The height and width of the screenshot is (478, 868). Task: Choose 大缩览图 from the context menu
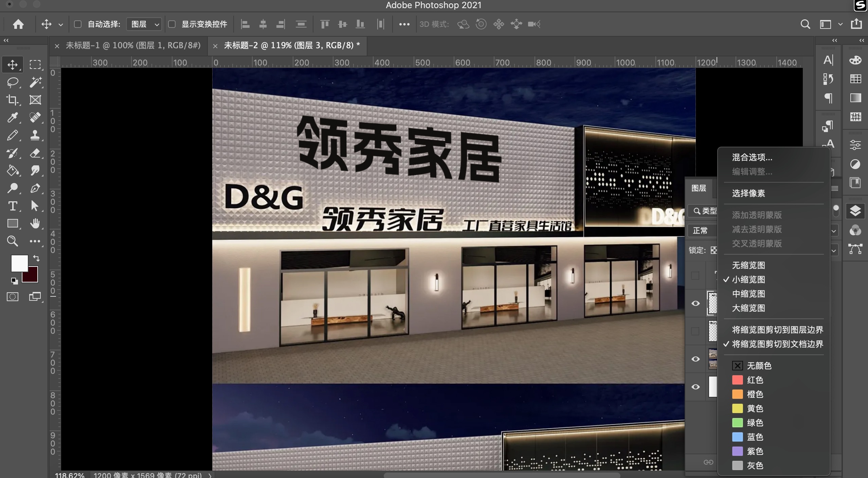(748, 308)
